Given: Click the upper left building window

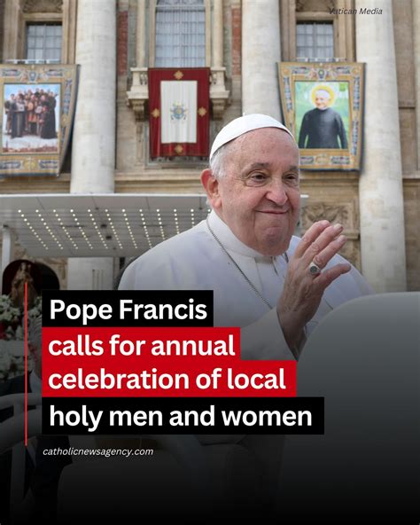Looking at the screenshot, I should click(43, 42).
